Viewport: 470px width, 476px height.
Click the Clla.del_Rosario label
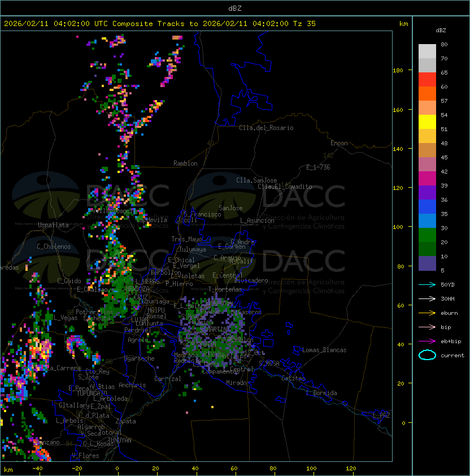click(266, 128)
